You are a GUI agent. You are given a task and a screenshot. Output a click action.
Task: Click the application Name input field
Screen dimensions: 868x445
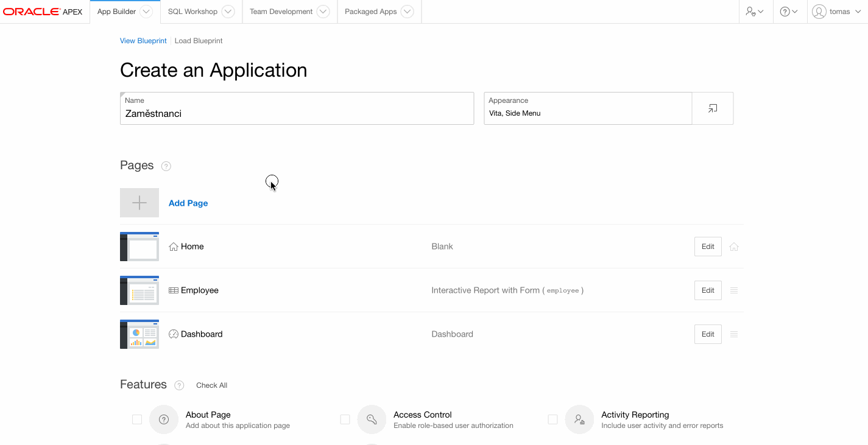pos(297,113)
